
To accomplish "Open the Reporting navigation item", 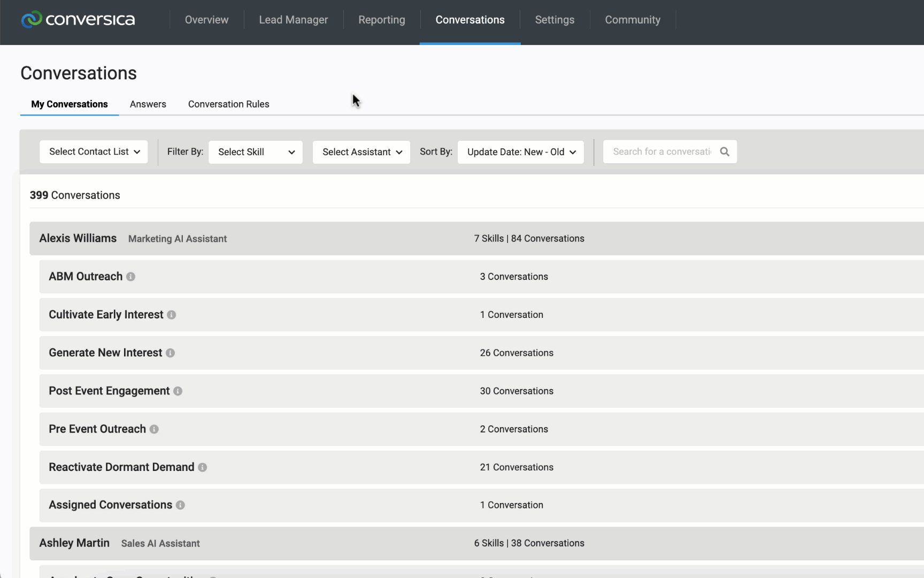I will coord(381,20).
